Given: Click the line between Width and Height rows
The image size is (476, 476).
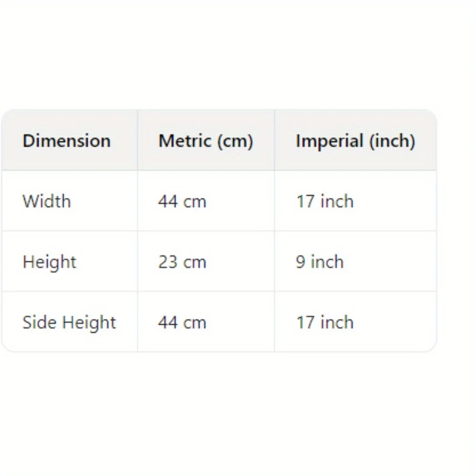Looking at the screenshot, I should [x=219, y=231].
